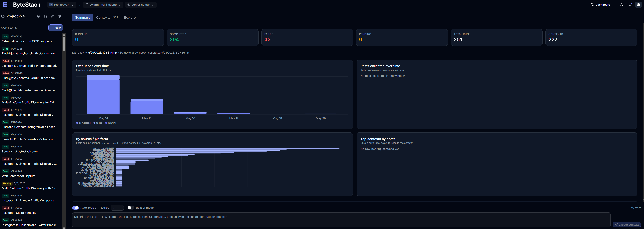The image size is (644, 229).
Task: Click the May 17 bar in executions chart
Action: [234, 113]
